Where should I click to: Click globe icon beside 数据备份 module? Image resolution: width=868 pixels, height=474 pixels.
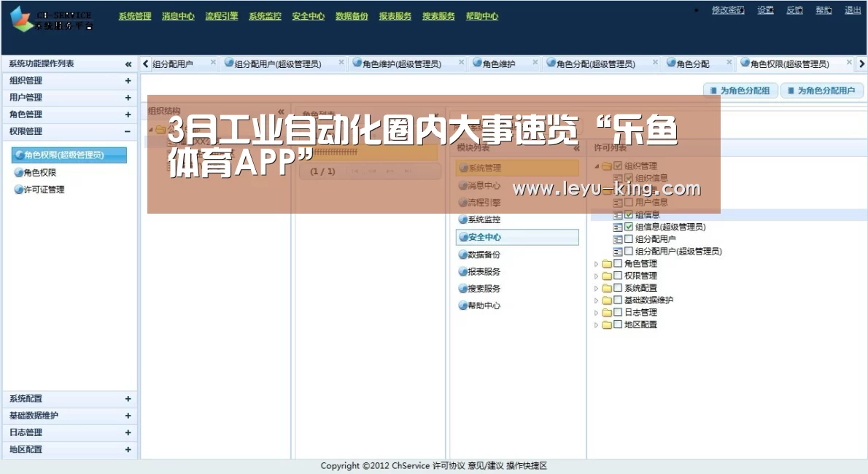point(462,255)
